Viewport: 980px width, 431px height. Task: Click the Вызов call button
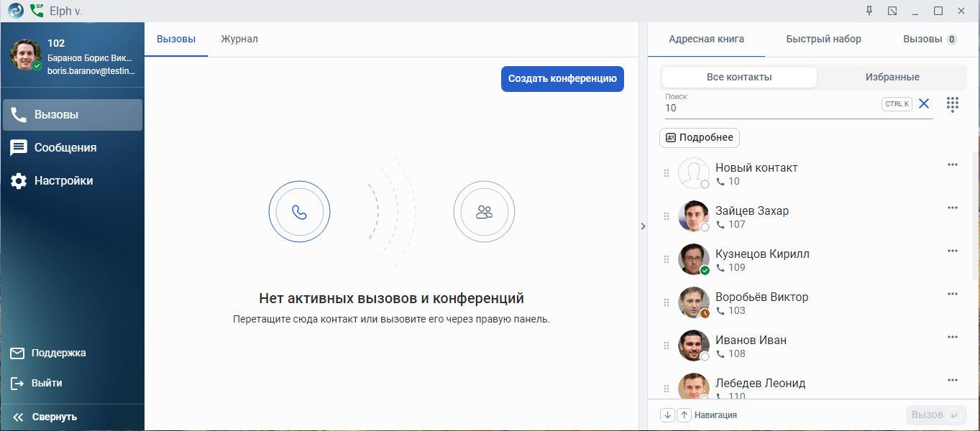pos(936,414)
